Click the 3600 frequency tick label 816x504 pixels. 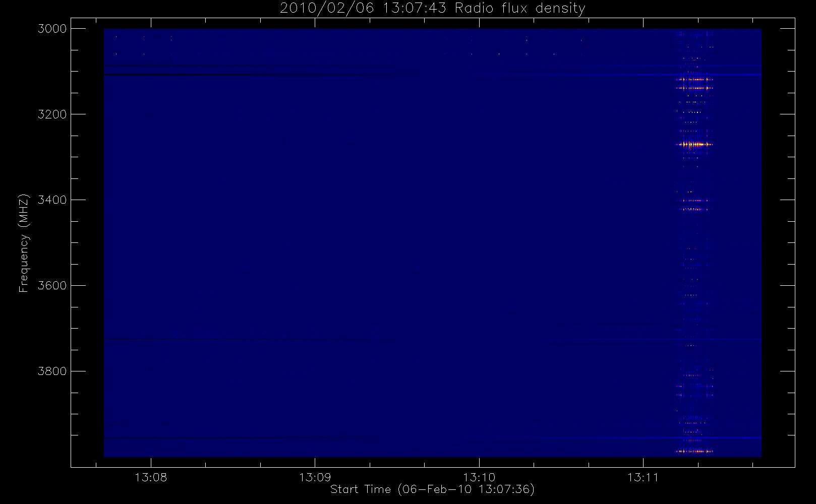pos(52,286)
